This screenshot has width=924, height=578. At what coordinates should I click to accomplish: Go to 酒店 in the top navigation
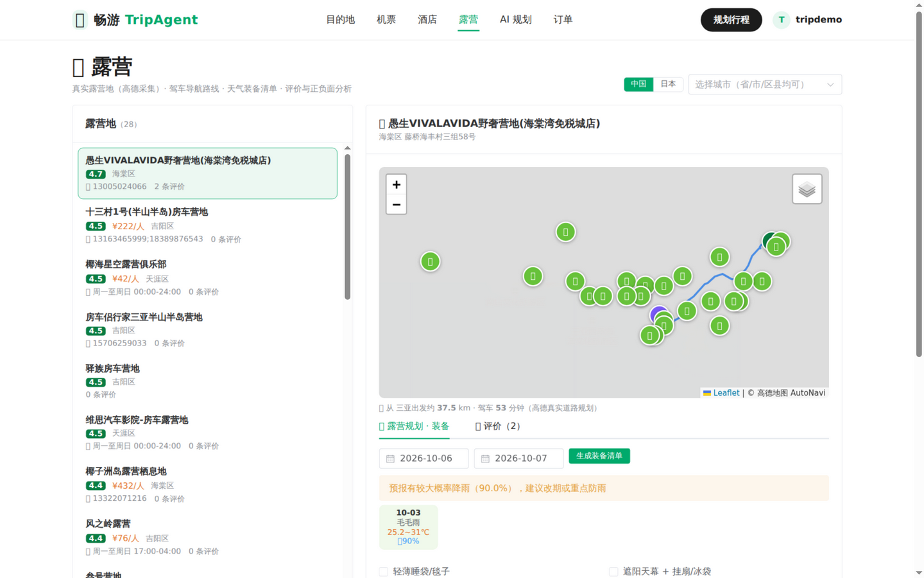tap(427, 20)
